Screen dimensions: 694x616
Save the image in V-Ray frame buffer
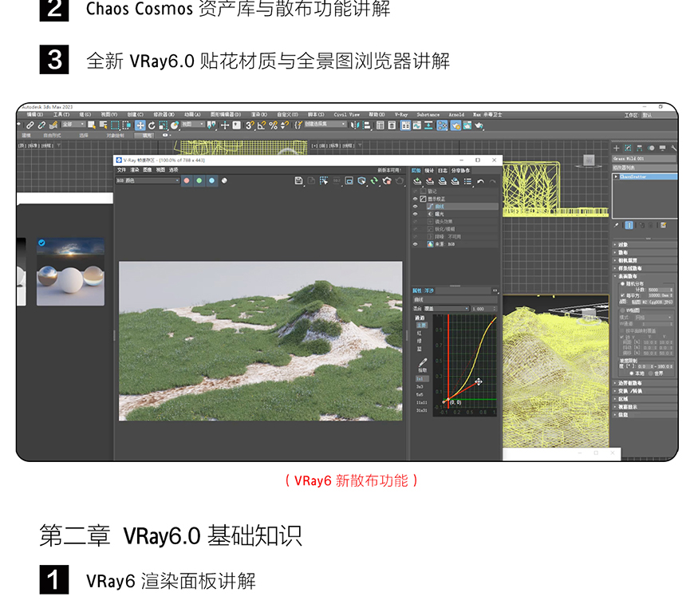(299, 180)
